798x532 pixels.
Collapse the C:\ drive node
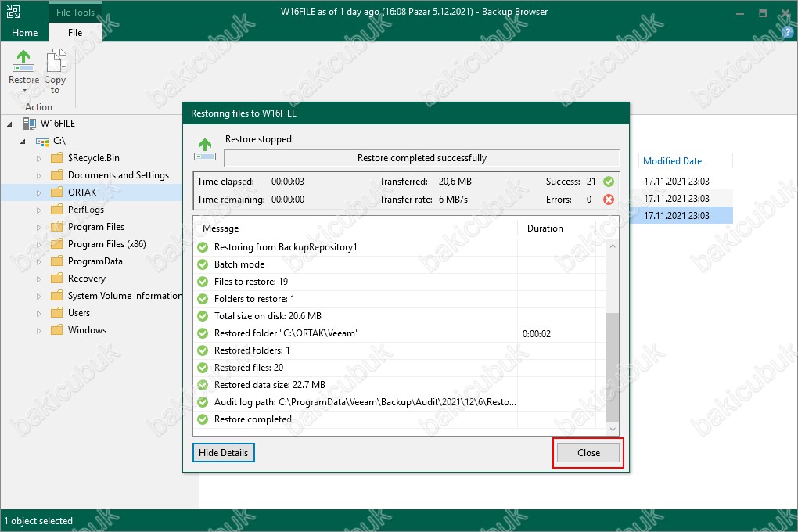[23, 142]
